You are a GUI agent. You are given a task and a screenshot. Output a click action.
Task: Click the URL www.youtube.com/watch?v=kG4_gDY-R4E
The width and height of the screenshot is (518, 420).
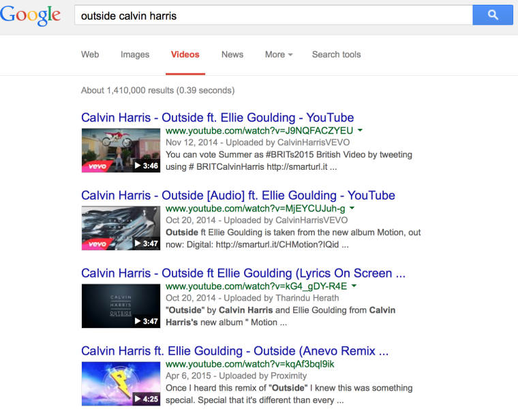(x=256, y=286)
